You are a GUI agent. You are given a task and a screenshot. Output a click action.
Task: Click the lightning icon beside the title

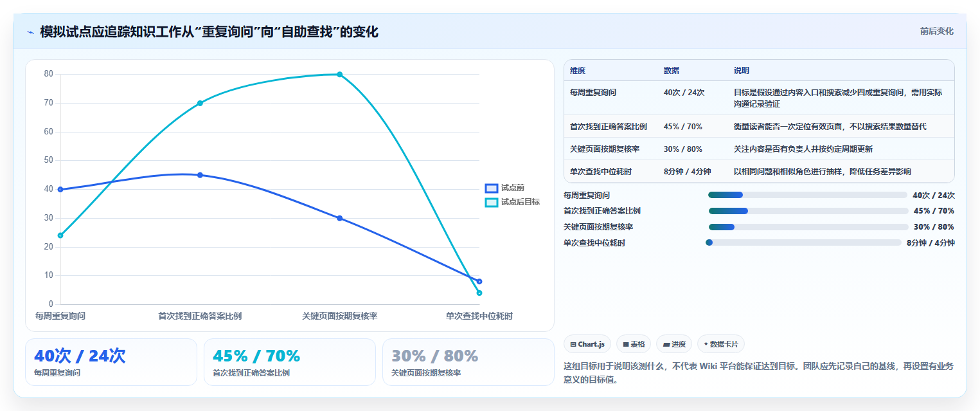click(x=30, y=32)
